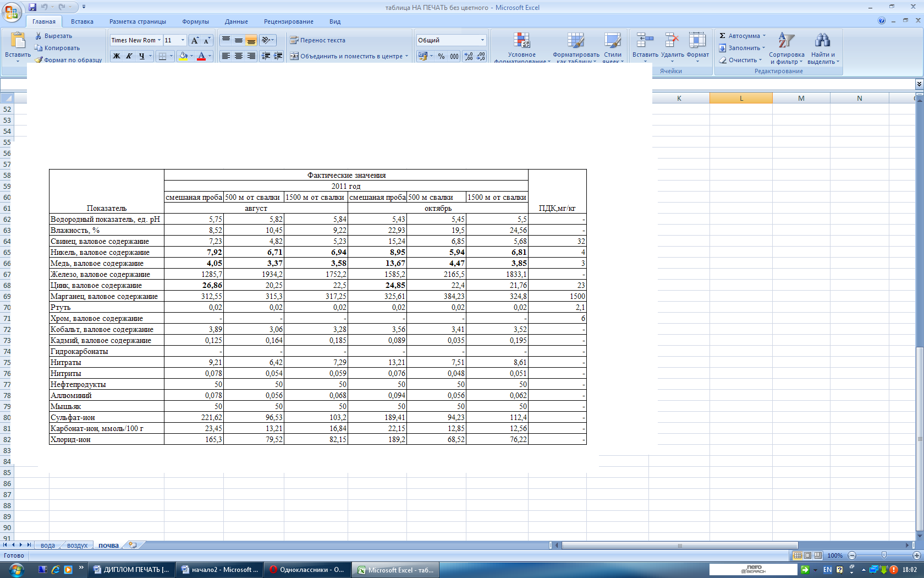Open ДИПЛОМ ПЕЧАТЬ window in taskbar
Screen dimensions: 924x578
click(131, 570)
